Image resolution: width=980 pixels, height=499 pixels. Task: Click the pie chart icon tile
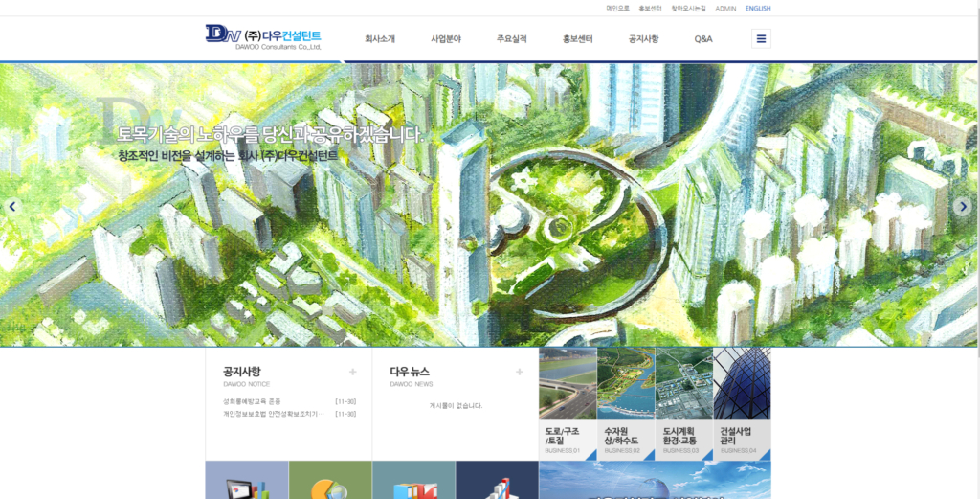tap(330, 482)
